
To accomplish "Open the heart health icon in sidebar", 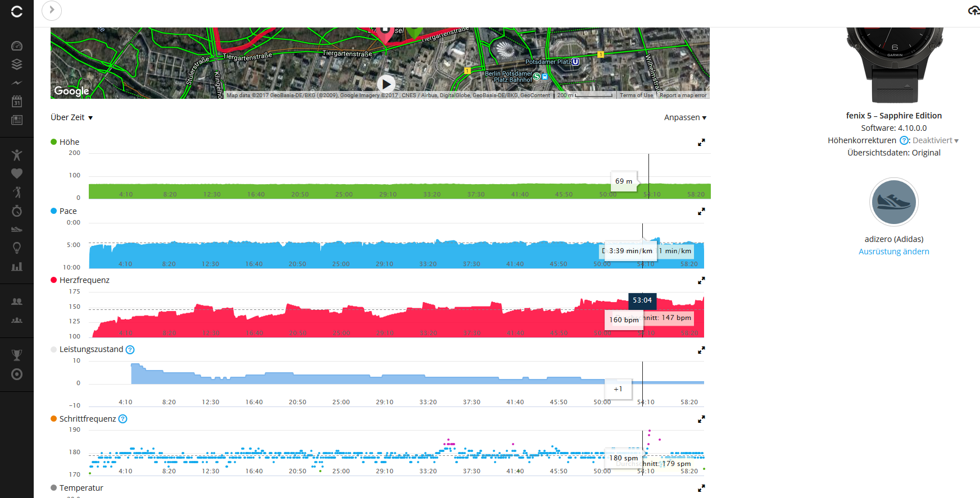I will click(x=17, y=173).
